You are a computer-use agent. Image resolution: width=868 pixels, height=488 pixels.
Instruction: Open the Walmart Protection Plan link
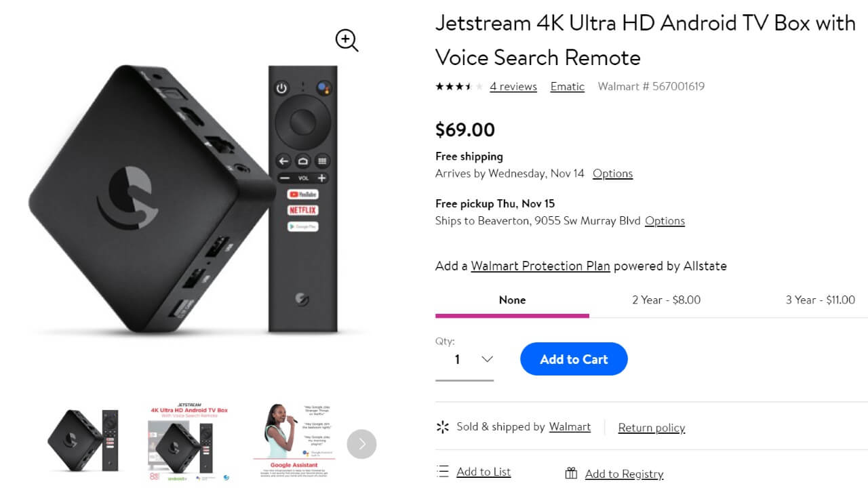(x=540, y=266)
